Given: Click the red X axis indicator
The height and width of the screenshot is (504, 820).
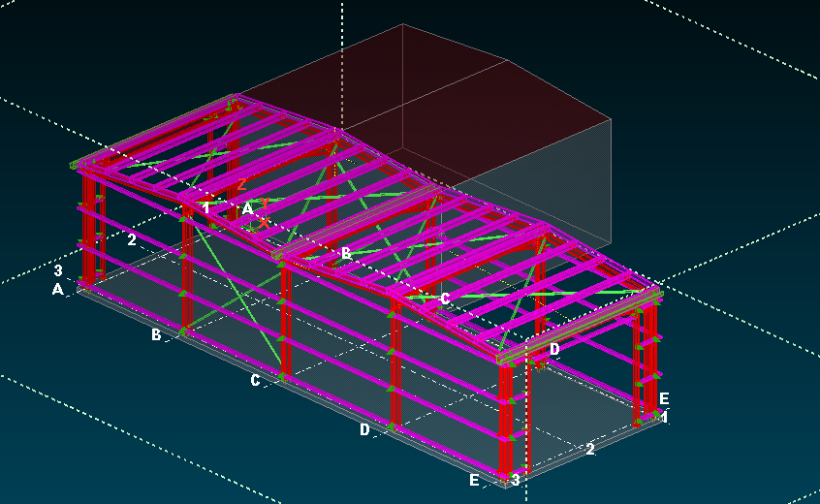Looking at the screenshot, I should (x=265, y=223).
